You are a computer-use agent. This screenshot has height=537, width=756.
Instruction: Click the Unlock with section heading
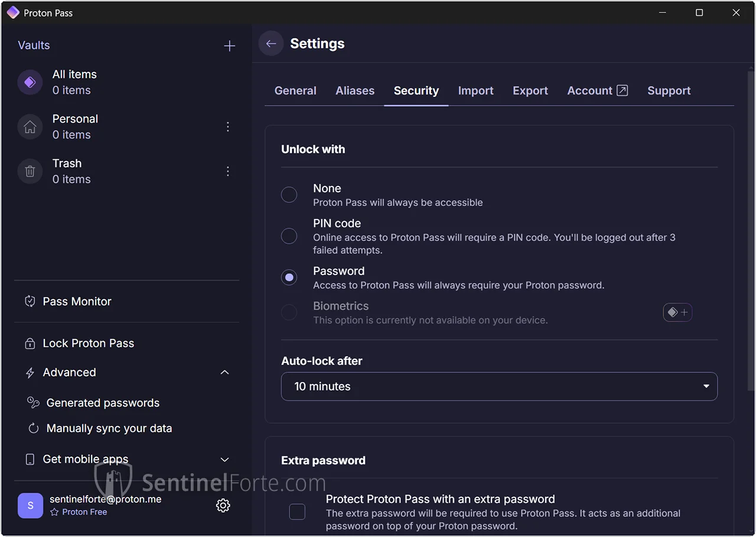(313, 149)
